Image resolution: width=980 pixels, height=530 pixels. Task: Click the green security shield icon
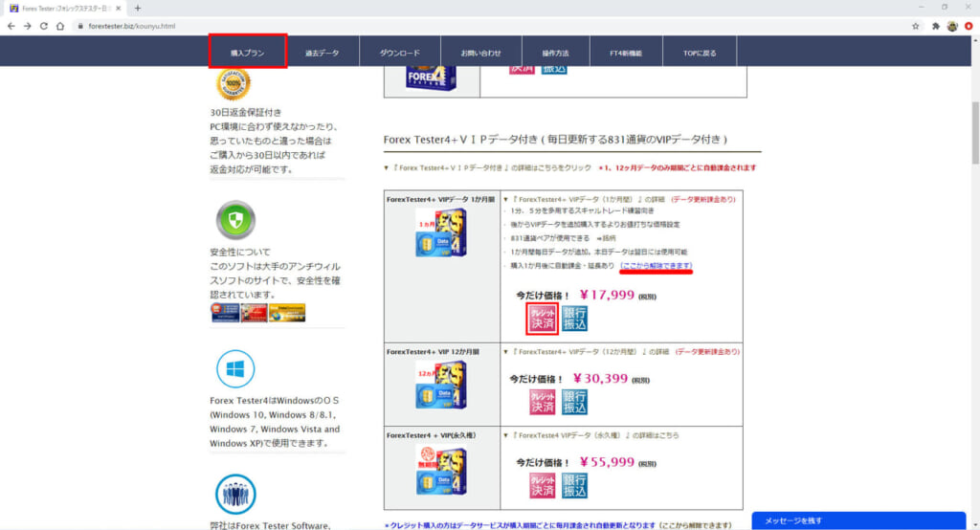(235, 220)
